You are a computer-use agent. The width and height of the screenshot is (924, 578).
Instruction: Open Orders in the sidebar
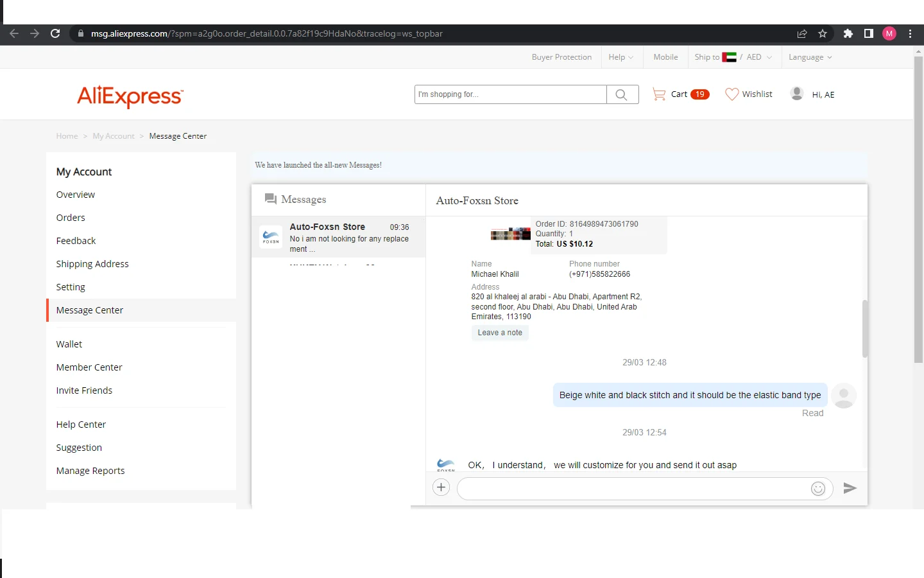(71, 218)
